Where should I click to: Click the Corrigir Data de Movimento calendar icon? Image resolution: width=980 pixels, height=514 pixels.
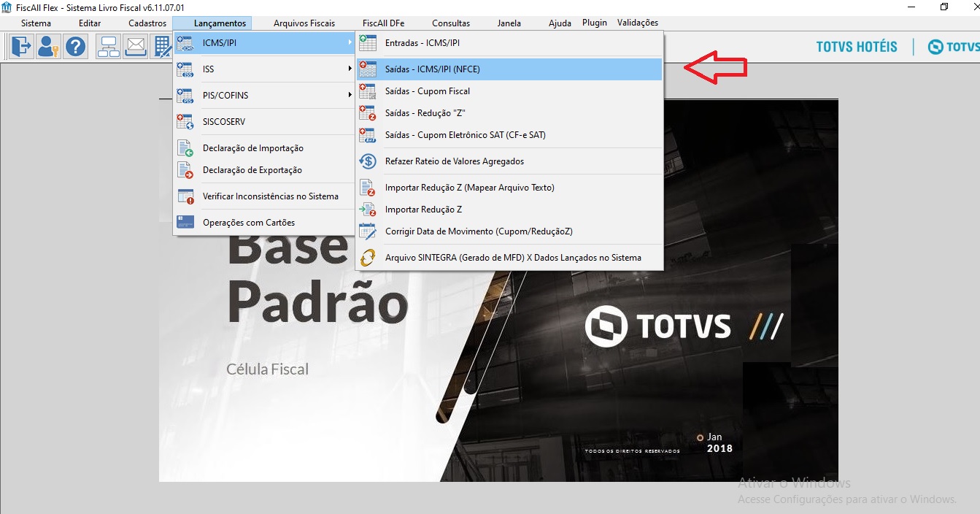[368, 231]
